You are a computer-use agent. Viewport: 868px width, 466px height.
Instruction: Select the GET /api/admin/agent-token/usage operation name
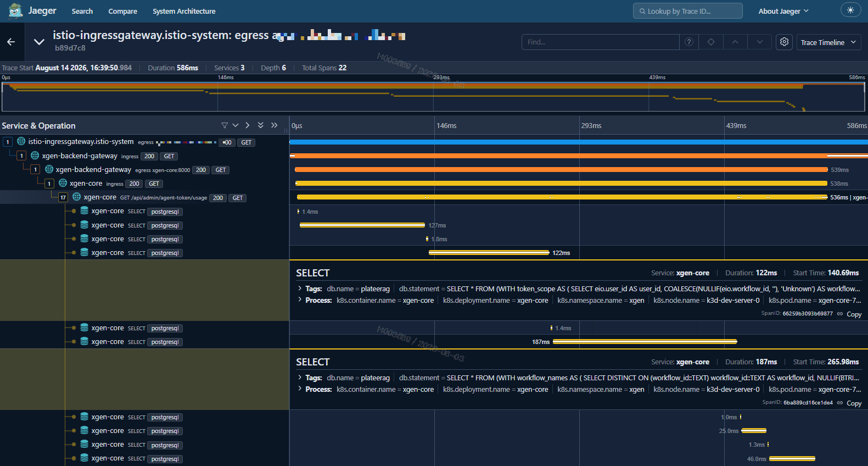(x=164, y=198)
